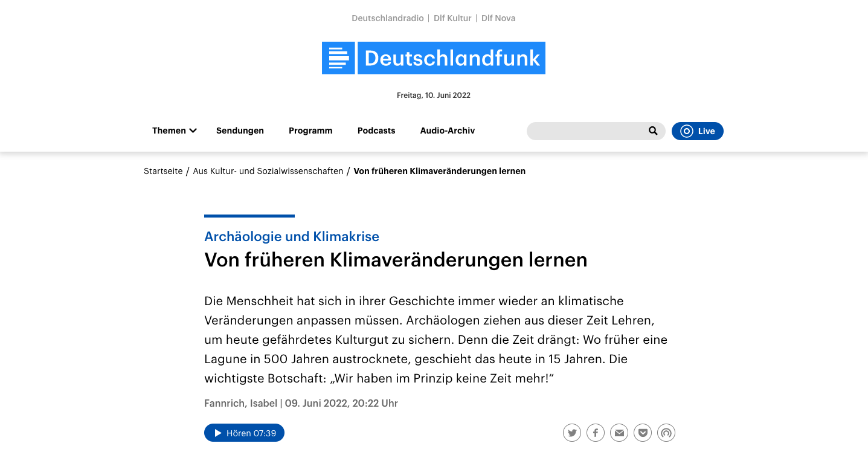Click publication time 09. Juni 2022, 20:22 Uhr
Viewport: 868px width, 452px height.
[x=341, y=403]
